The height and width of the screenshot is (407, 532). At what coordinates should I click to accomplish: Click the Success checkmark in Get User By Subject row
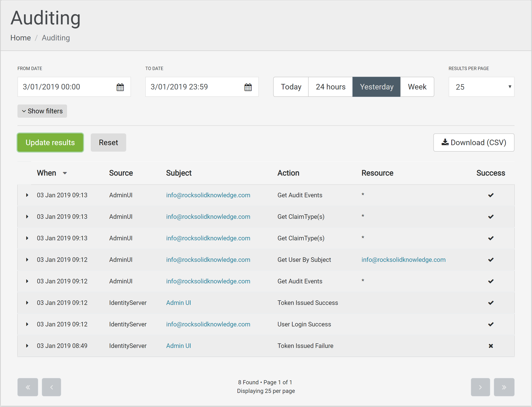(491, 260)
